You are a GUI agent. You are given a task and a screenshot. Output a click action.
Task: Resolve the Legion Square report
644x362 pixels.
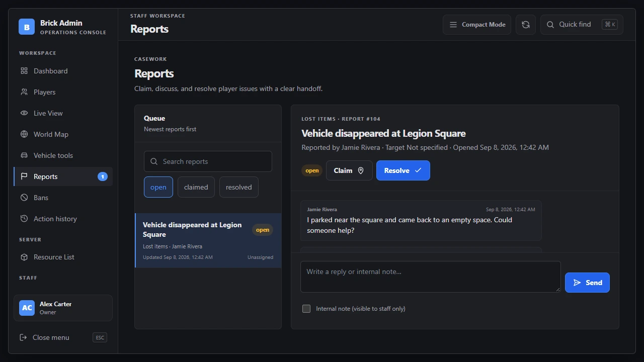[x=403, y=170]
